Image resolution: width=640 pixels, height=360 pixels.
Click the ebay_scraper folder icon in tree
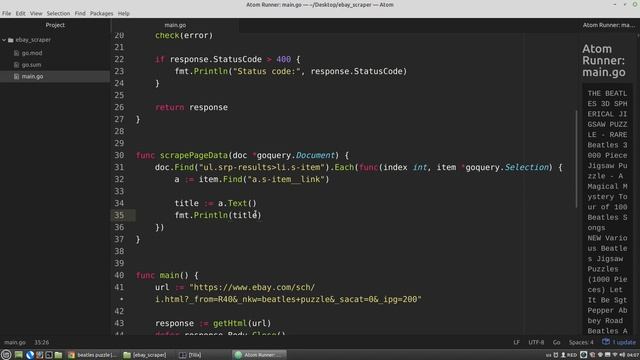pyautogui.click(x=11, y=40)
